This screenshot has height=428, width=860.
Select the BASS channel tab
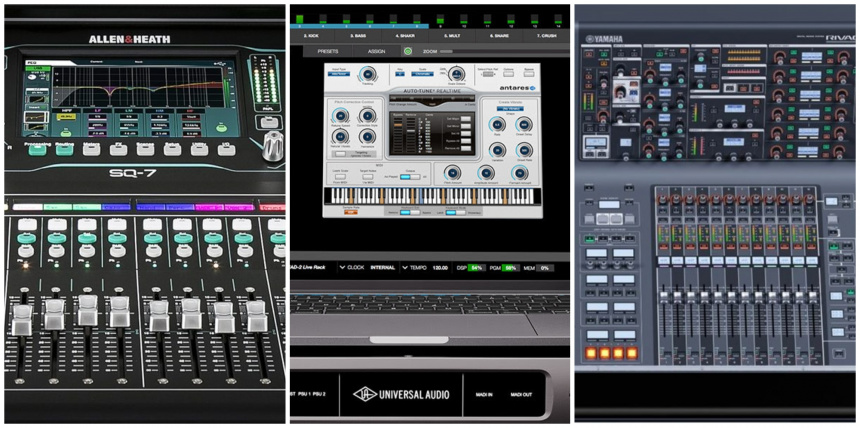point(359,36)
